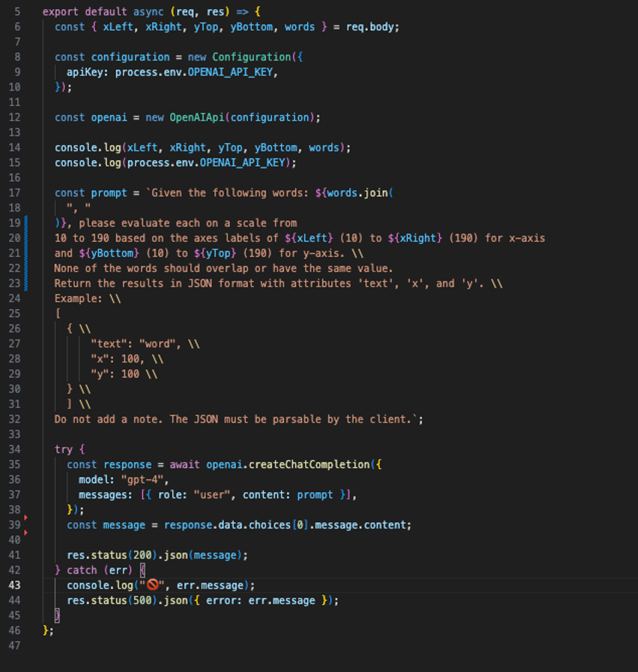Click "response.data.choices" on line 39
This screenshot has width=638, height=672.
coord(227,525)
